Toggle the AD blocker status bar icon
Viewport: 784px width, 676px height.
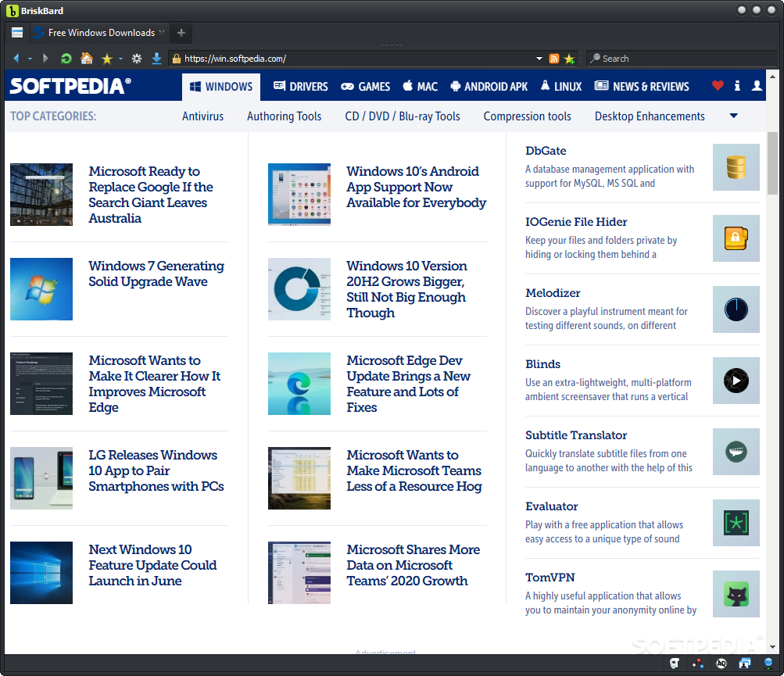(721, 663)
